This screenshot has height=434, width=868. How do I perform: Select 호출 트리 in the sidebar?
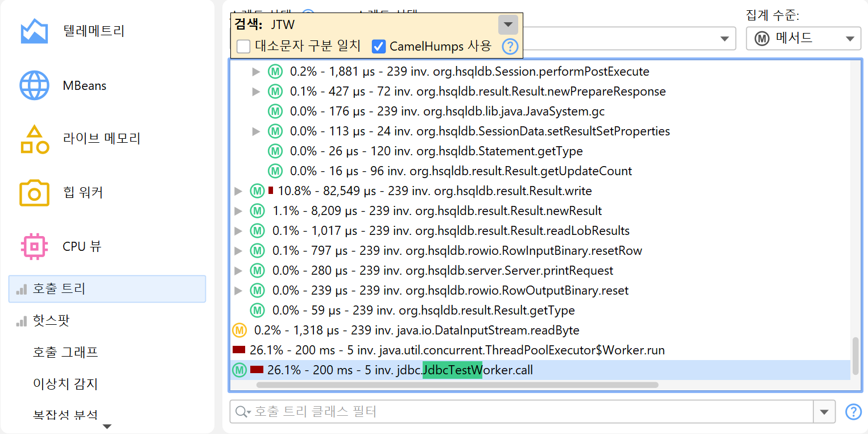(x=107, y=289)
